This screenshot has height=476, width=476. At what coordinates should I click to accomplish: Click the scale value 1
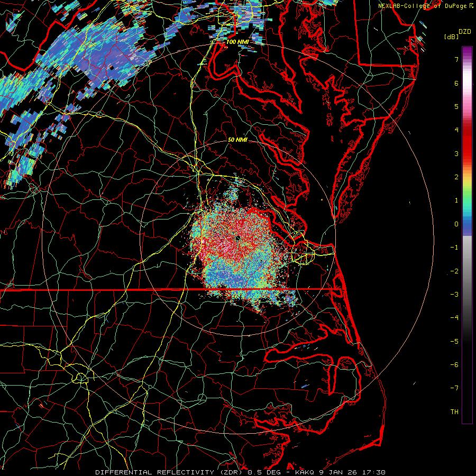click(456, 200)
